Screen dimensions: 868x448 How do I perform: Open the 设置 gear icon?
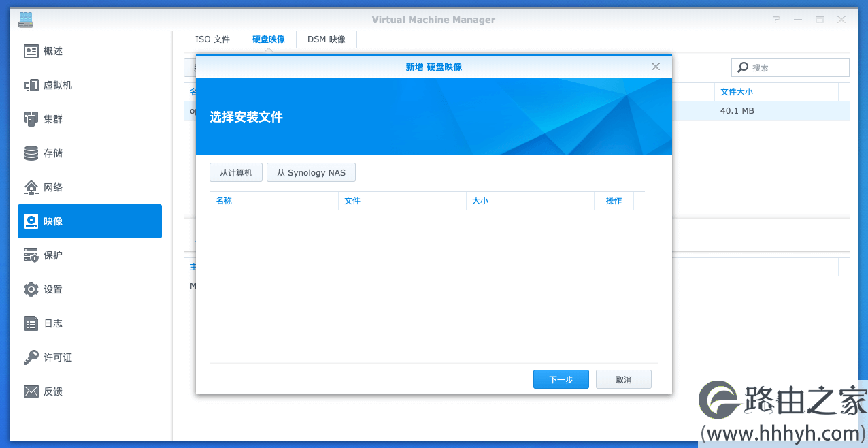click(31, 289)
